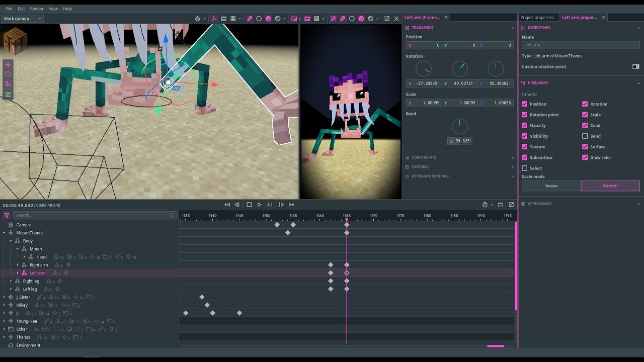Select the JJ Sister keyframe near frame 1138
Viewport: 644px width, 362px height.
(x=202, y=297)
